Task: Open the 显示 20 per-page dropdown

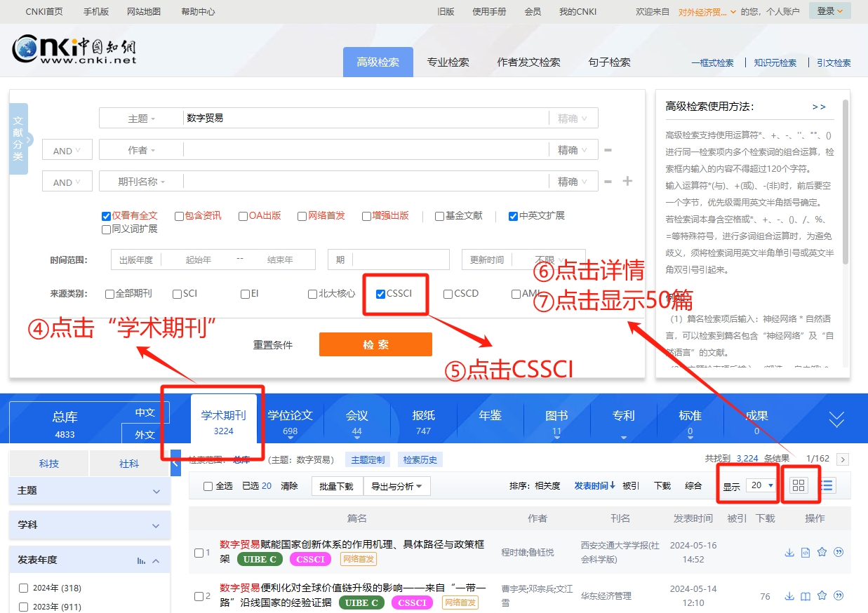Action: 761,485
